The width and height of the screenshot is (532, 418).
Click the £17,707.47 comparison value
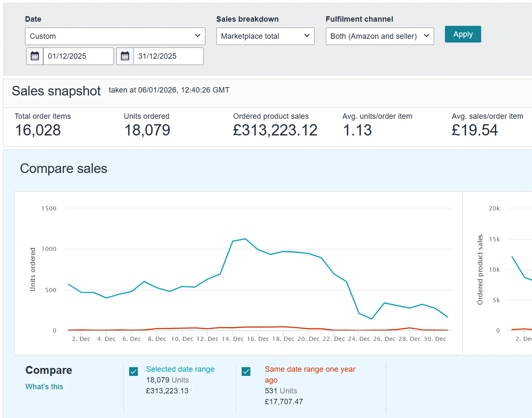tap(284, 402)
